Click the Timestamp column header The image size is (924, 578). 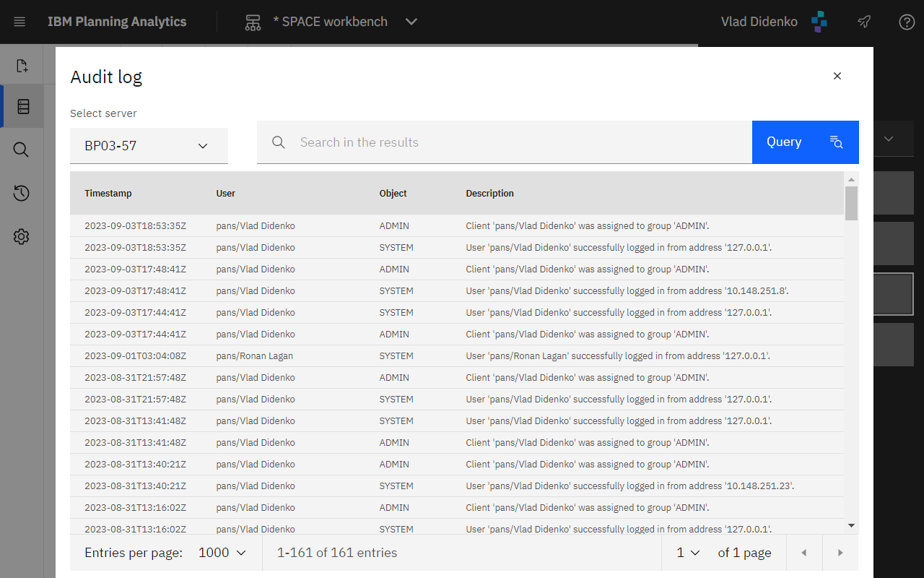108,194
